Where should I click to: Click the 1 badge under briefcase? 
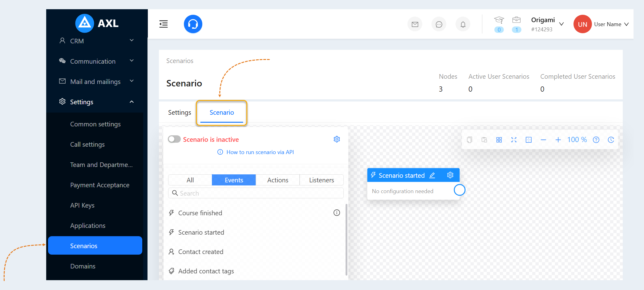tap(516, 30)
